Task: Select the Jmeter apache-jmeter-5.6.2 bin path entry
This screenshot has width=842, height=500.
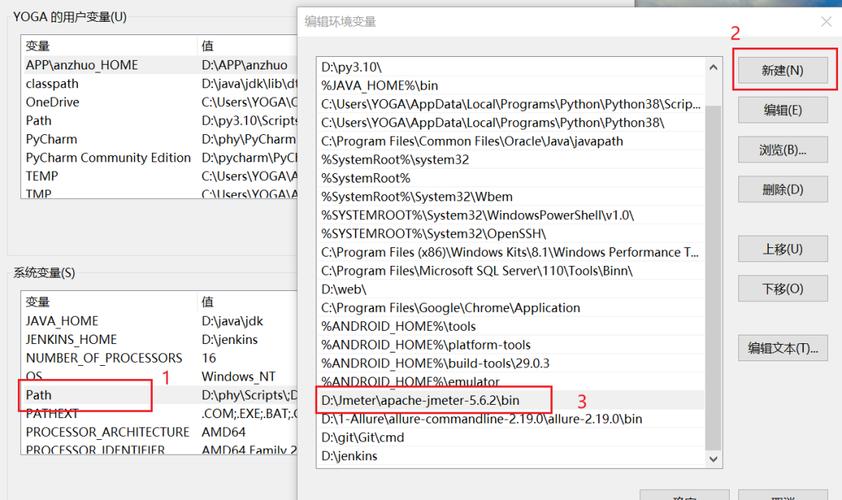Action: coord(435,400)
